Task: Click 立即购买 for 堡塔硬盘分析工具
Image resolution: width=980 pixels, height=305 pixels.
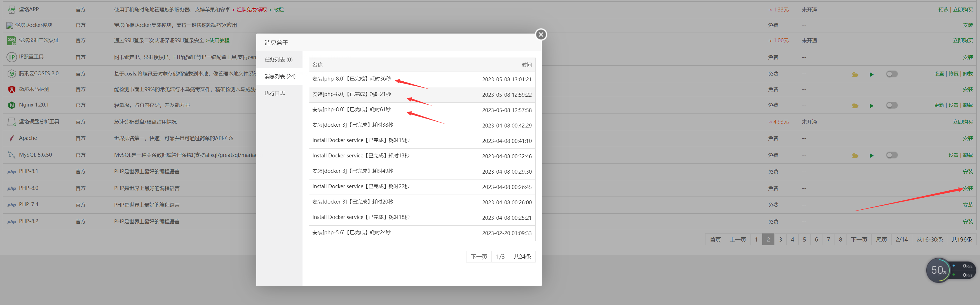Action: (962, 122)
